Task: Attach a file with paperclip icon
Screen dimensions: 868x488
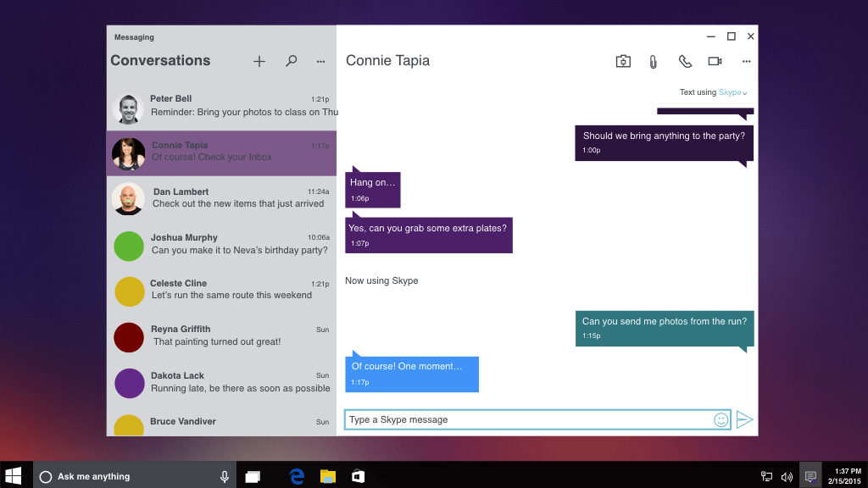Action: tap(654, 61)
